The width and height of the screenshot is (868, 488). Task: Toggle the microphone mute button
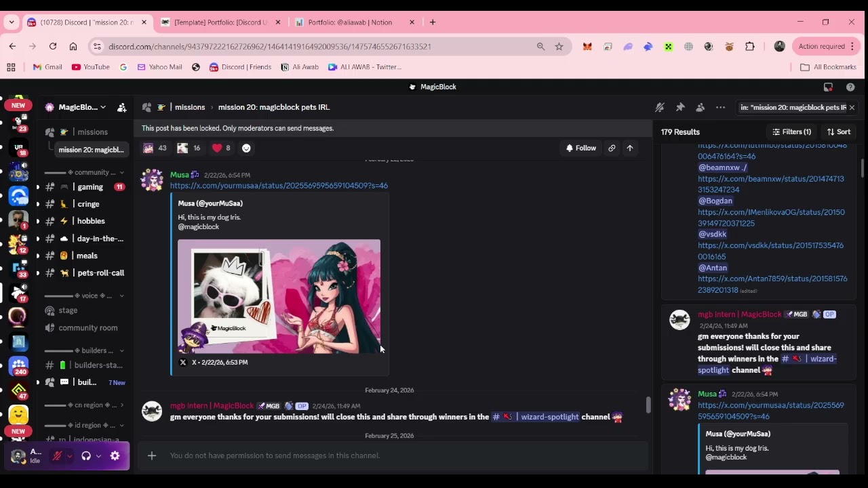pyautogui.click(x=58, y=456)
